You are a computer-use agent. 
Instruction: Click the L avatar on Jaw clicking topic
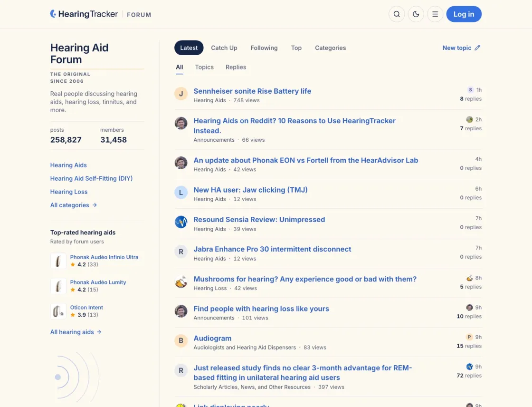pos(181,192)
